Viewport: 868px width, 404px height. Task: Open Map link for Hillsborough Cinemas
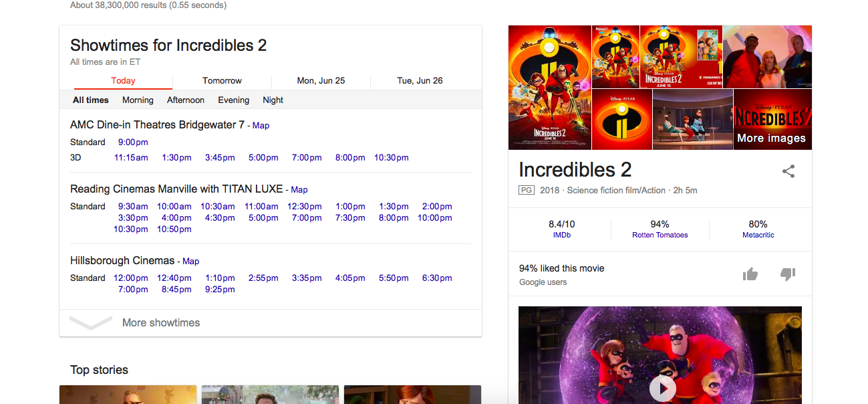click(190, 262)
